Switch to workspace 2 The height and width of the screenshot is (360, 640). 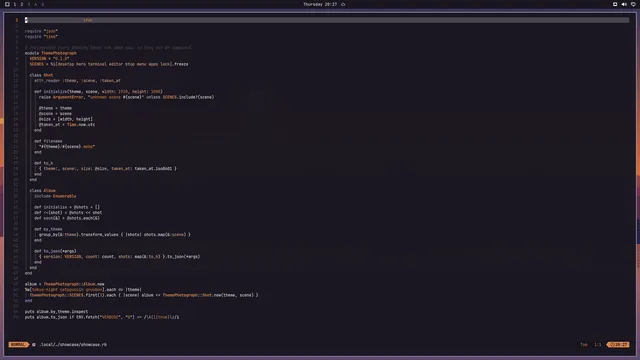coord(22,4)
